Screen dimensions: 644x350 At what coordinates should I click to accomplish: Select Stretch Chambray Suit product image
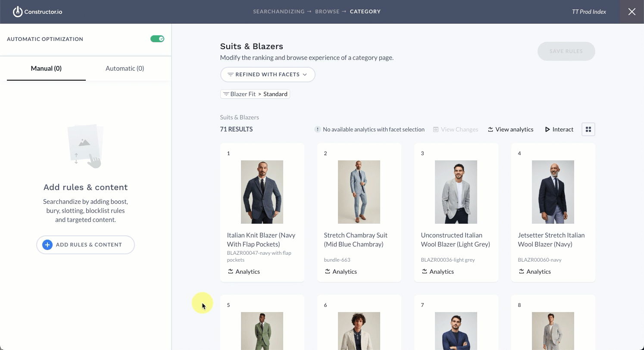coord(359,192)
